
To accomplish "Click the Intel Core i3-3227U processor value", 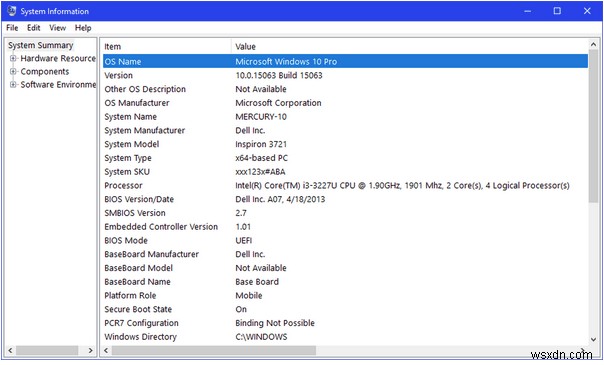I will coord(403,186).
